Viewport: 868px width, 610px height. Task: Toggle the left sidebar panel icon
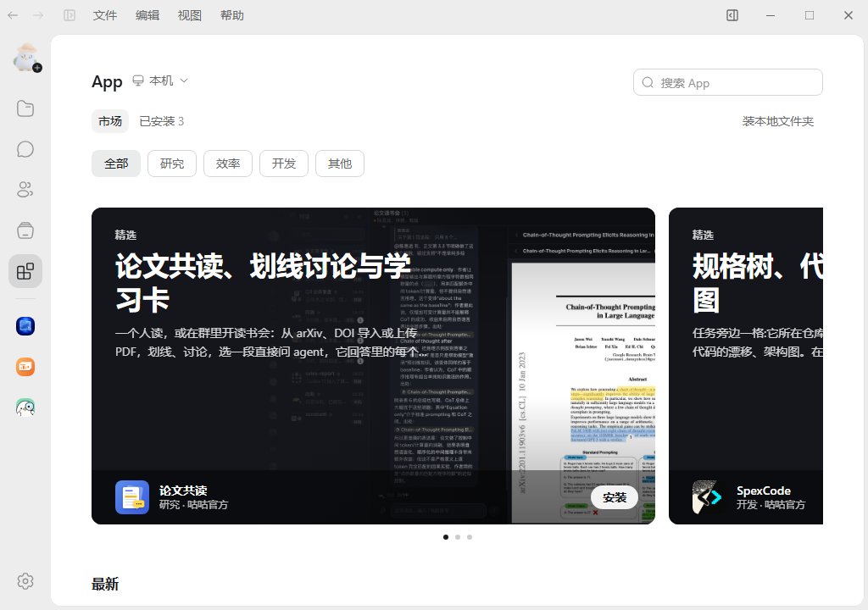pyautogui.click(x=70, y=15)
